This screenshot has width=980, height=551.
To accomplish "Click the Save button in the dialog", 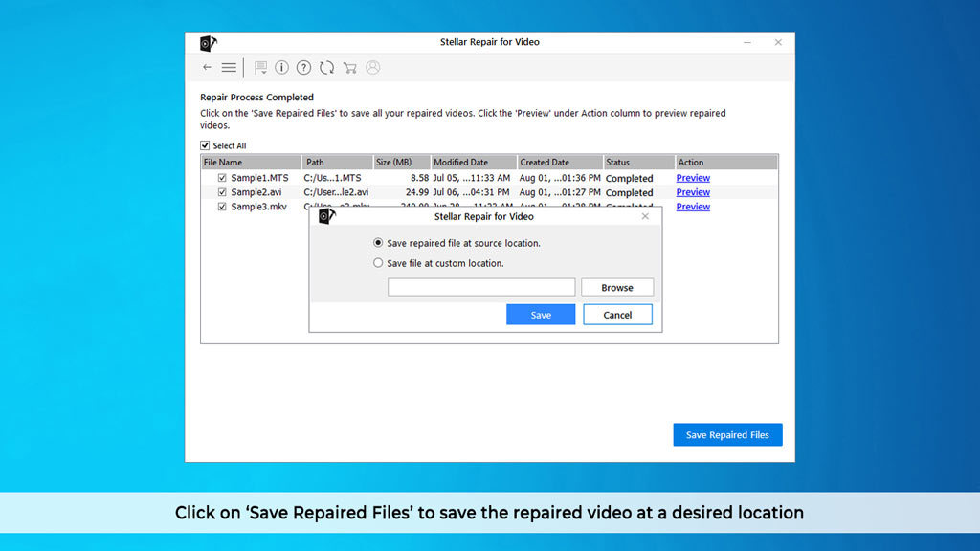I will coord(541,315).
